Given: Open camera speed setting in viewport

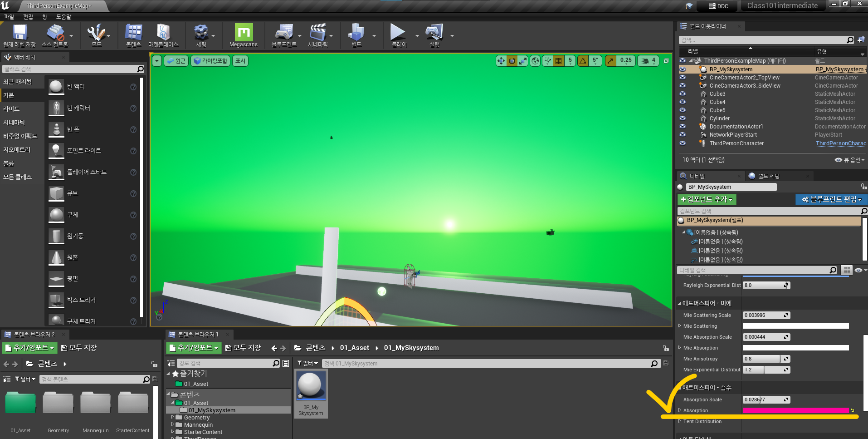Looking at the screenshot, I should tap(649, 61).
